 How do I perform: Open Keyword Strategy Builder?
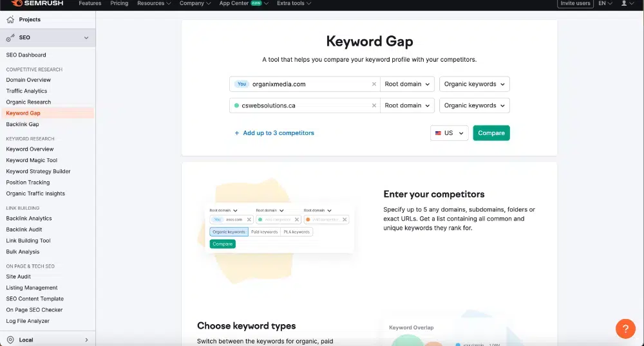pyautogui.click(x=38, y=171)
